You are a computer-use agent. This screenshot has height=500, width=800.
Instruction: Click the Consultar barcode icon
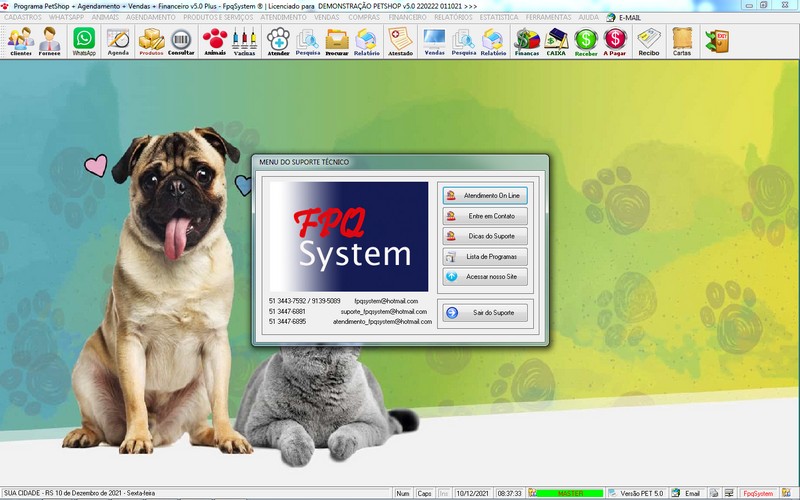coord(181,41)
